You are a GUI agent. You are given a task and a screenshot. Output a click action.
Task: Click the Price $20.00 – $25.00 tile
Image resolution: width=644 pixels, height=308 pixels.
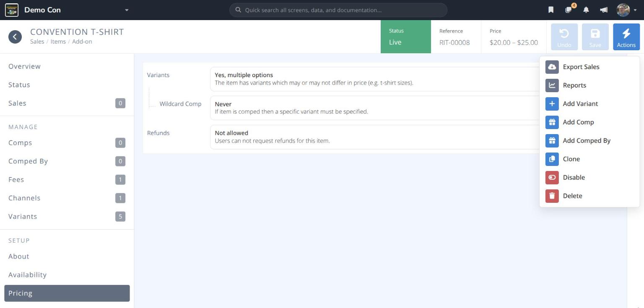click(514, 37)
